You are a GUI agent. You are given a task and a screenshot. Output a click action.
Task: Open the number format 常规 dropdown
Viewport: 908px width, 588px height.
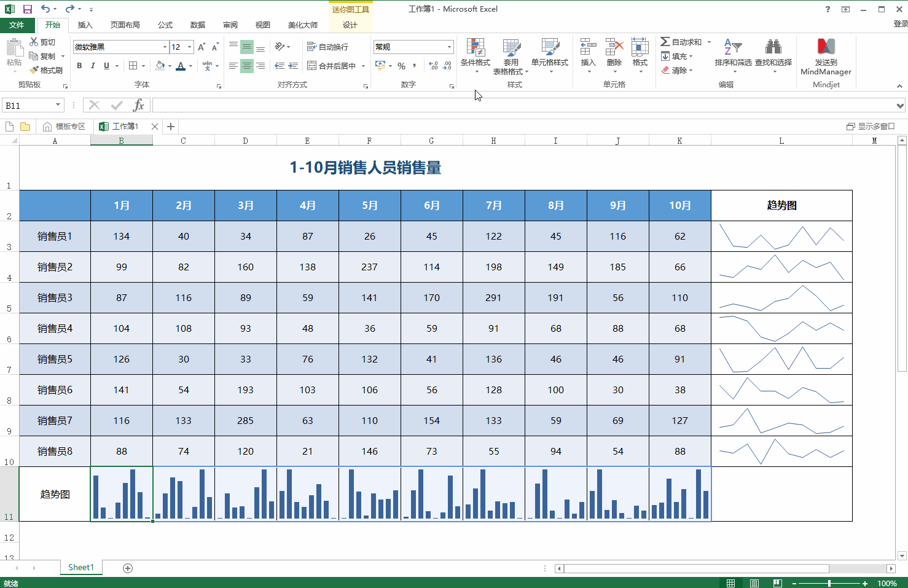[449, 47]
